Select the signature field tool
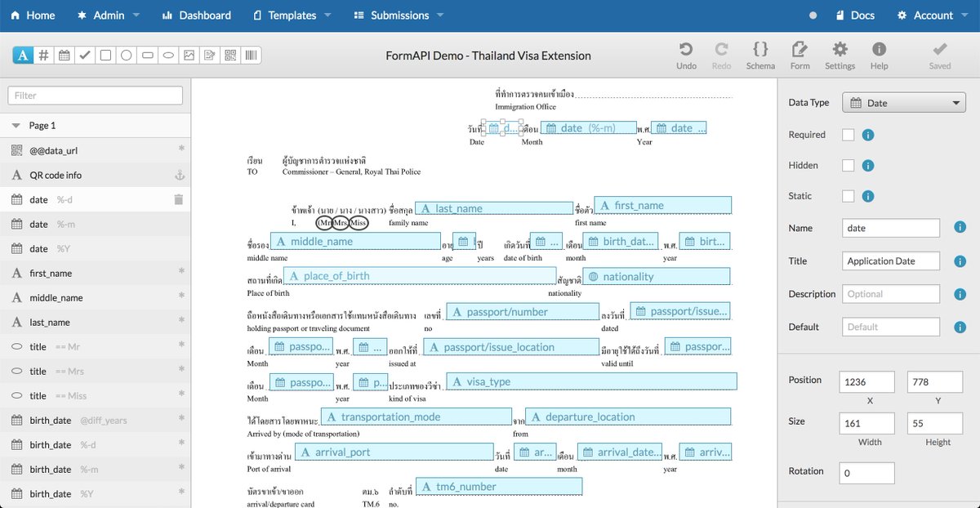Image resolution: width=980 pixels, height=508 pixels. click(x=210, y=56)
